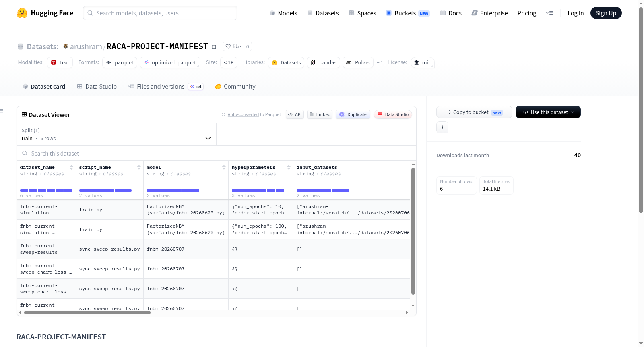
Task: Click the input_datasets column header
Action: pos(317,167)
